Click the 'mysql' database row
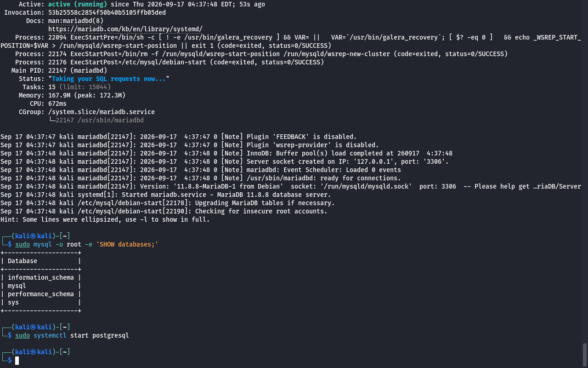588x368 pixels. click(x=41, y=286)
